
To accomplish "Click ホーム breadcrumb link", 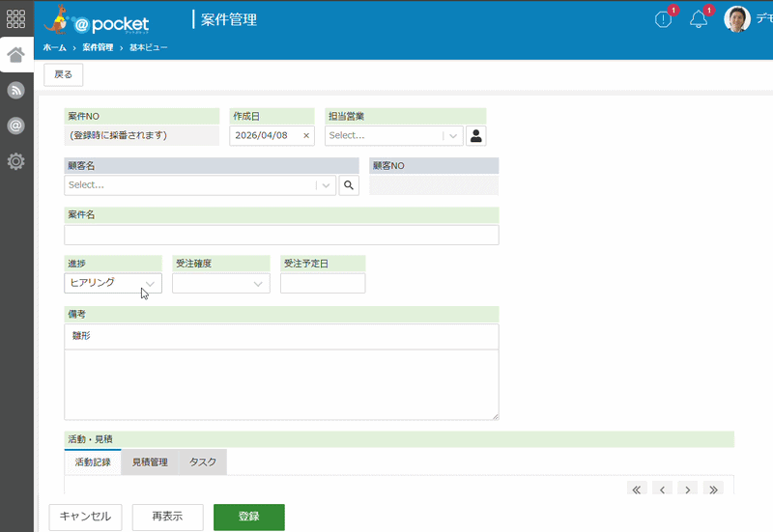I will (55, 47).
